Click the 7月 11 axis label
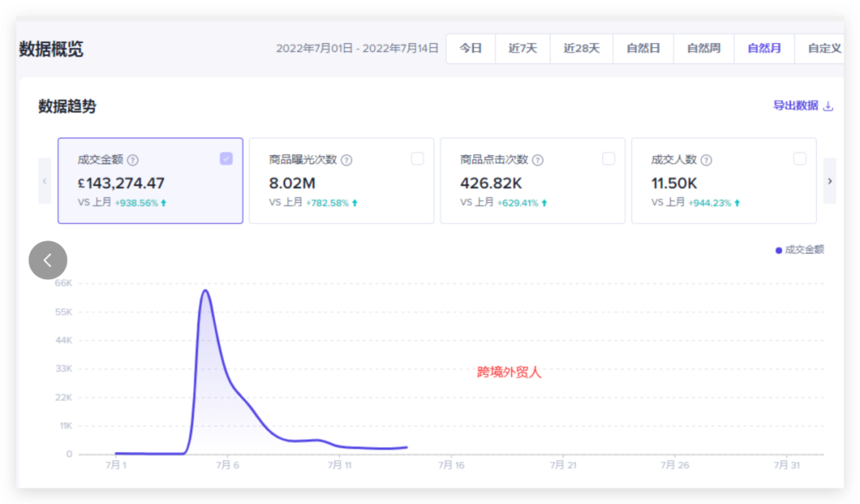 (339, 465)
